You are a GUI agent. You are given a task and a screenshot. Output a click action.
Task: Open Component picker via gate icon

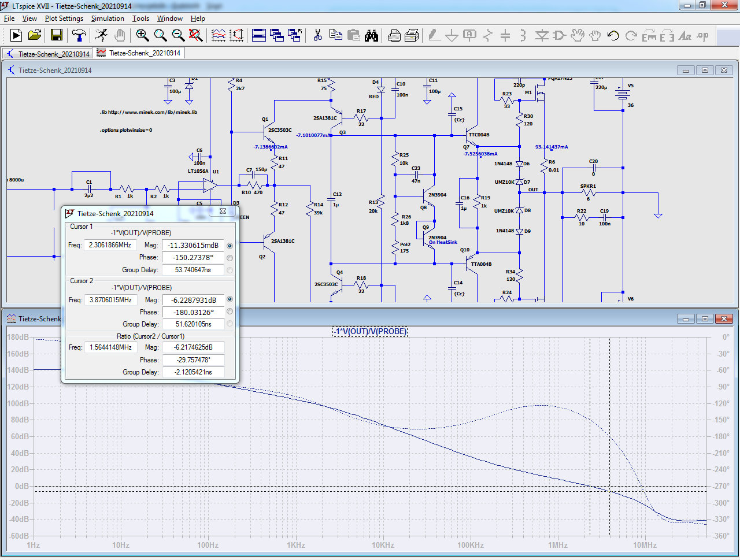click(x=559, y=35)
